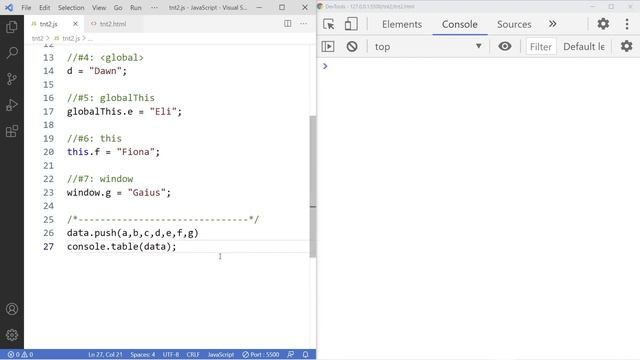Click errors and warnings status indicator
Screen dimensions: 640x360
(x=20, y=354)
